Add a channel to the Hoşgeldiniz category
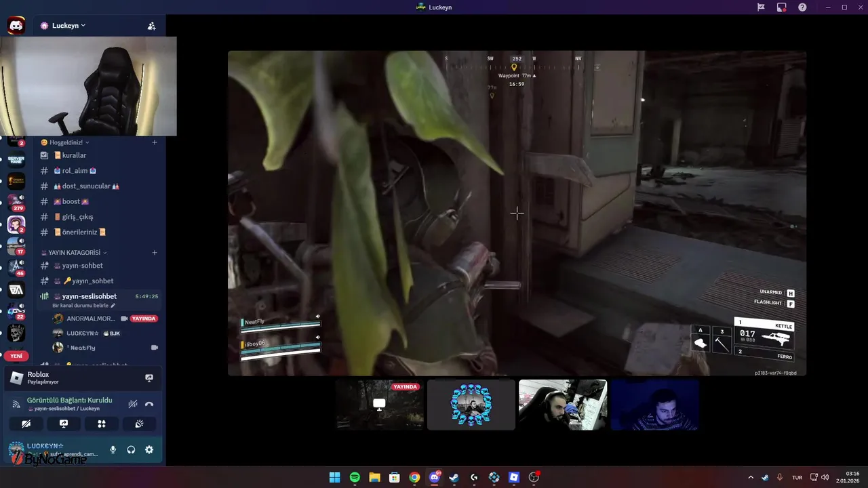868x488 pixels. (155, 142)
